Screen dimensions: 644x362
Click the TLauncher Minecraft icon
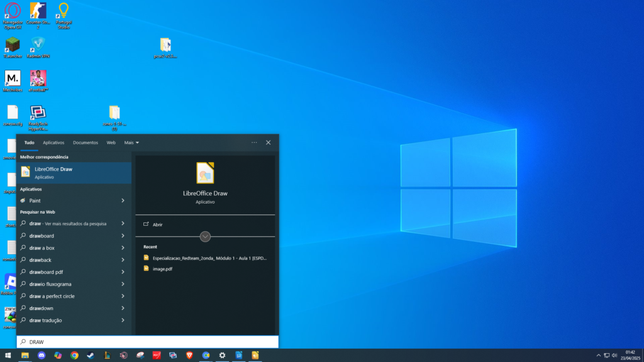click(13, 45)
